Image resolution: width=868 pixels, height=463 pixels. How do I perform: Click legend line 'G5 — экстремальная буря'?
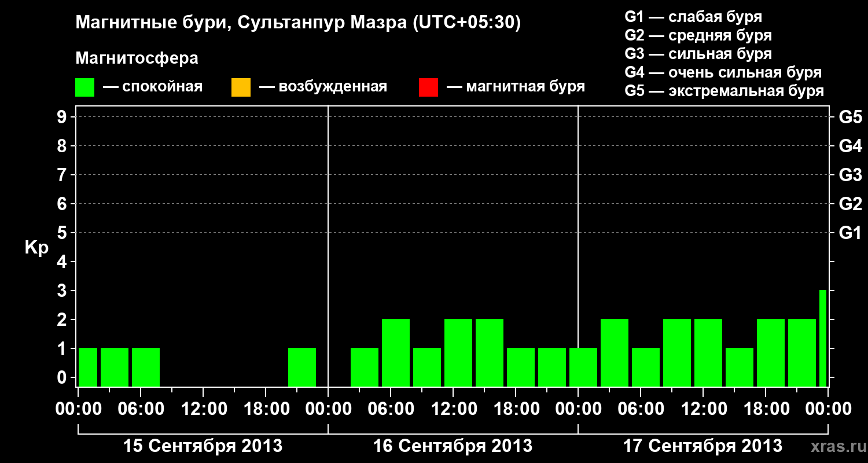[x=724, y=91]
